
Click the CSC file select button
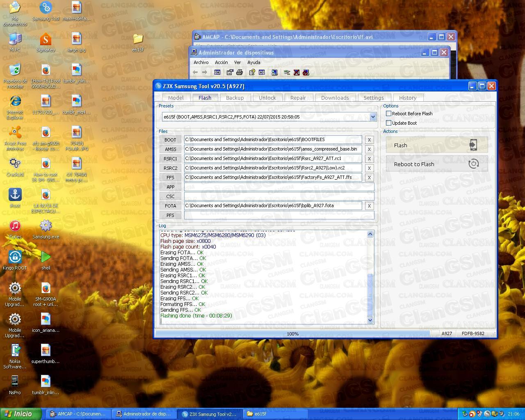[170, 196]
